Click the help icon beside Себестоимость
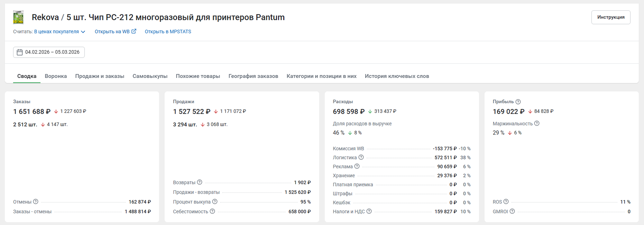 pos(212,211)
